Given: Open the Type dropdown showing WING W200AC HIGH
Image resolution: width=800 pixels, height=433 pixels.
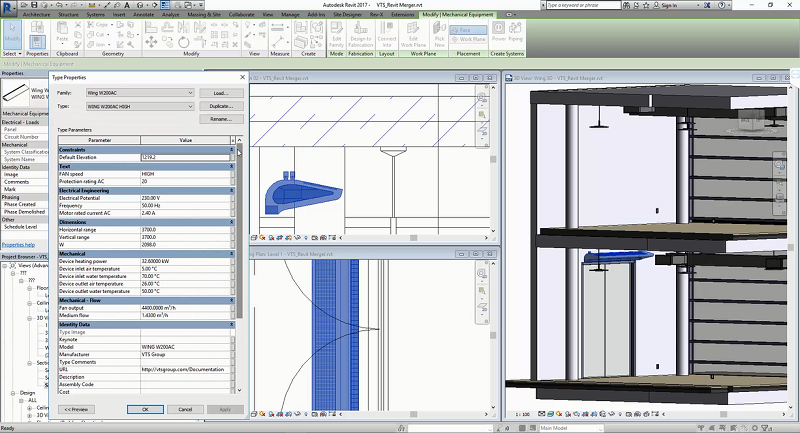Looking at the screenshot, I should pyautogui.click(x=139, y=105).
